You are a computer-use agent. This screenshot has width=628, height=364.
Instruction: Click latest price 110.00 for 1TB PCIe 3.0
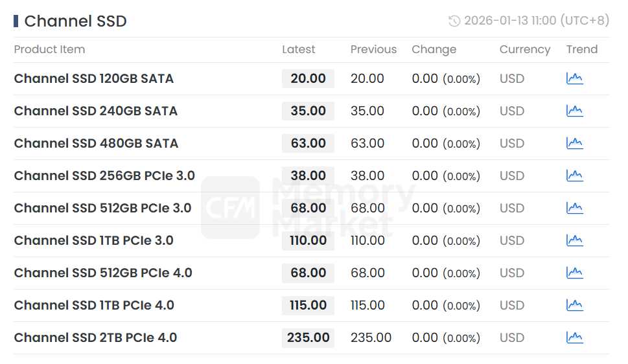click(x=308, y=240)
